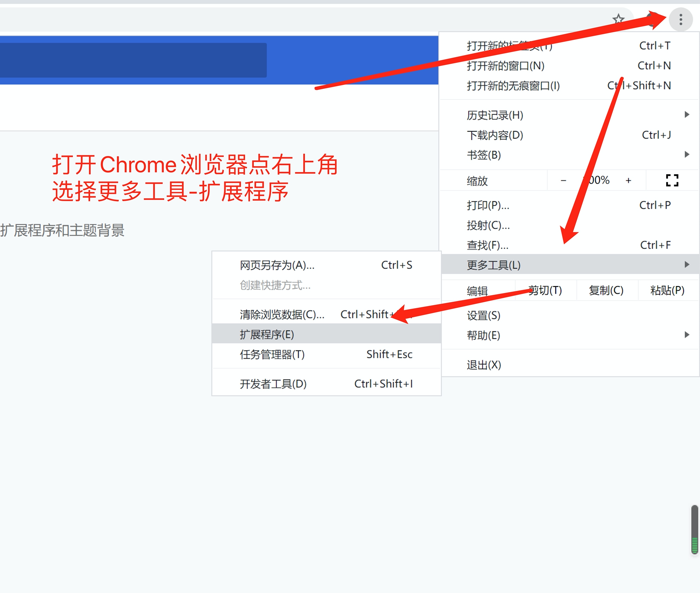The image size is (700, 593).
Task: Select Cast (投射) menu entry
Action: tap(569, 225)
